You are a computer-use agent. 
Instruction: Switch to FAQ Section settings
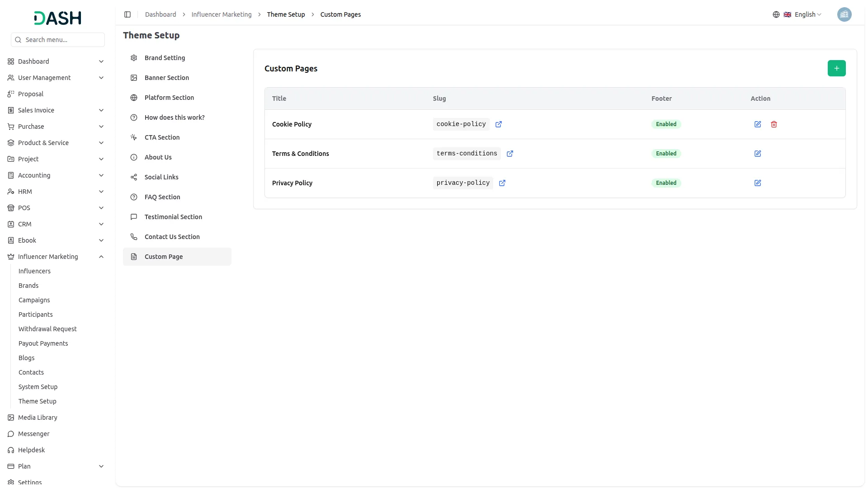[162, 197]
